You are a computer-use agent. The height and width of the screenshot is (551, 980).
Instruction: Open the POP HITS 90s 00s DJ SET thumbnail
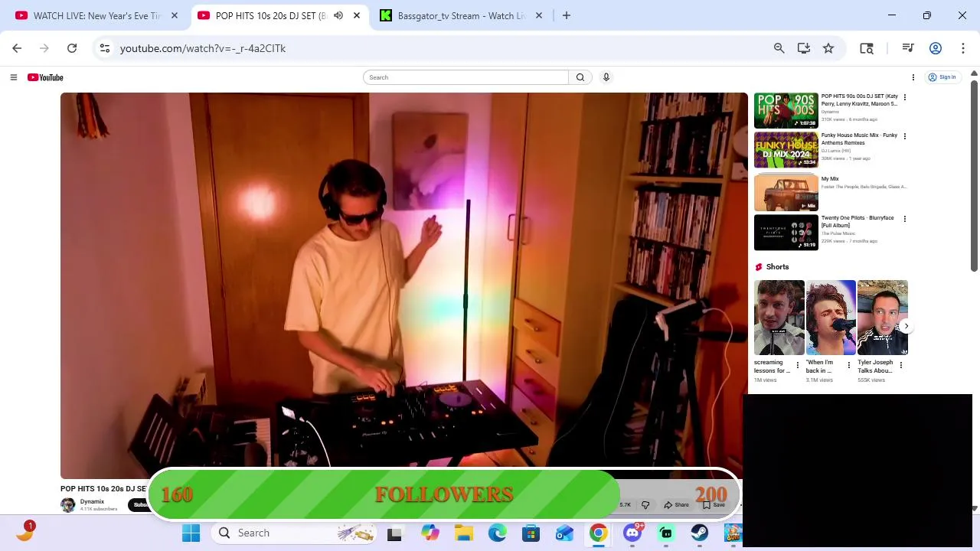click(x=786, y=110)
